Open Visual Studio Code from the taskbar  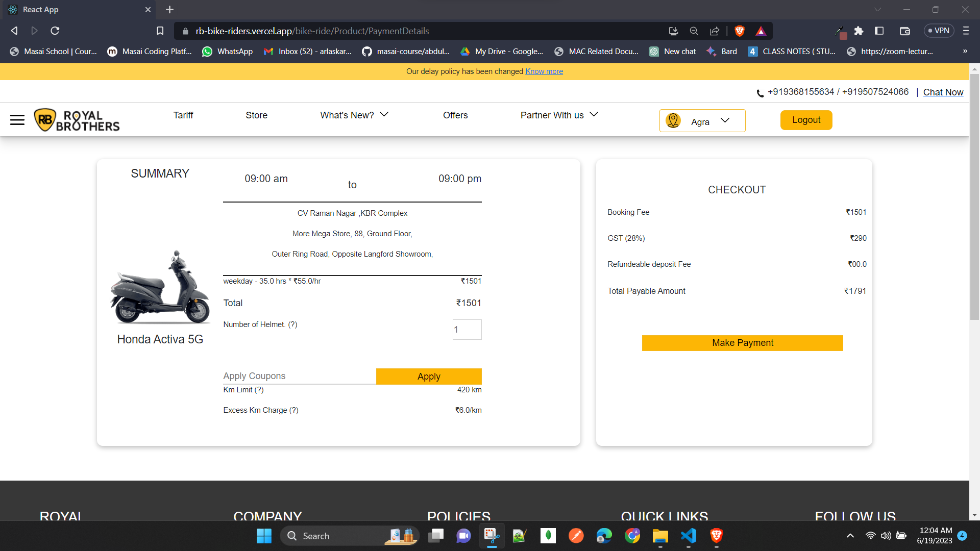click(688, 536)
